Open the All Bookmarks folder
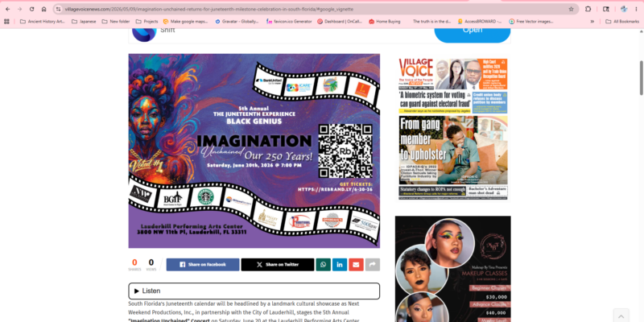The height and width of the screenshot is (322, 644). [622, 22]
